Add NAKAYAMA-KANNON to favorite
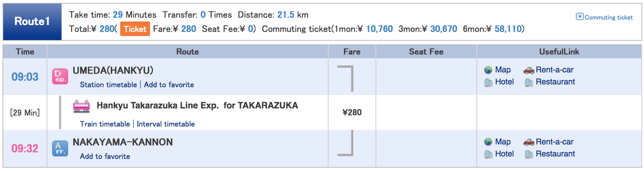Viewport: 644px width, 171px height. tap(105, 156)
